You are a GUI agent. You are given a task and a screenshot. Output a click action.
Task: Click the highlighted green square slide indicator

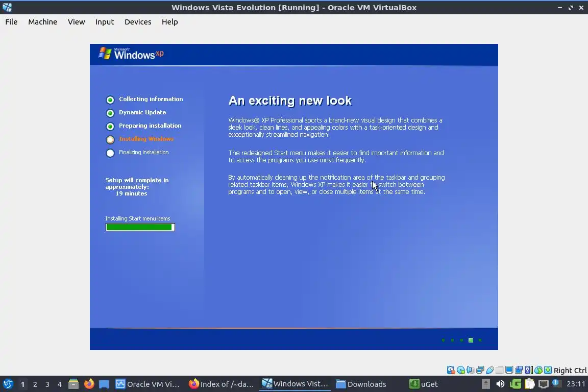click(x=471, y=340)
